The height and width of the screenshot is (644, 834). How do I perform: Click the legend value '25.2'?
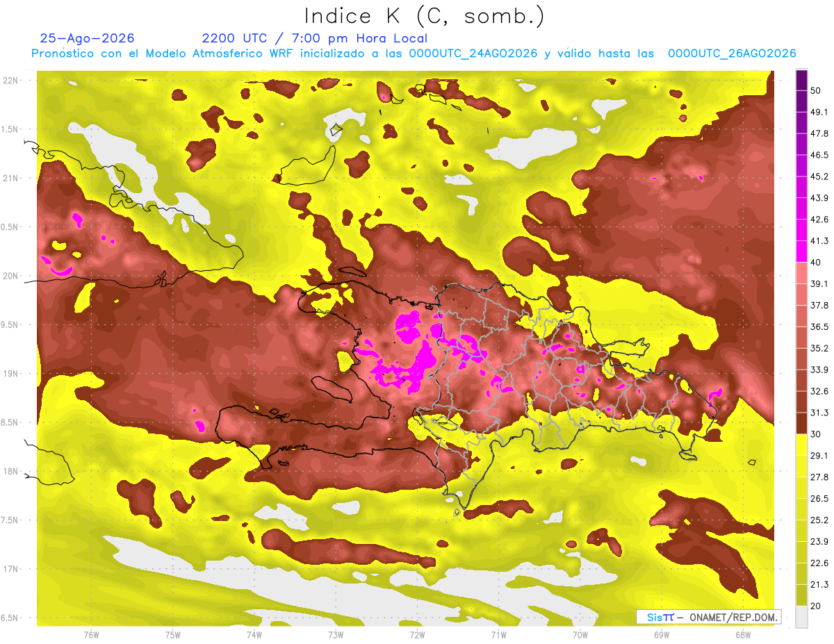[x=819, y=520]
